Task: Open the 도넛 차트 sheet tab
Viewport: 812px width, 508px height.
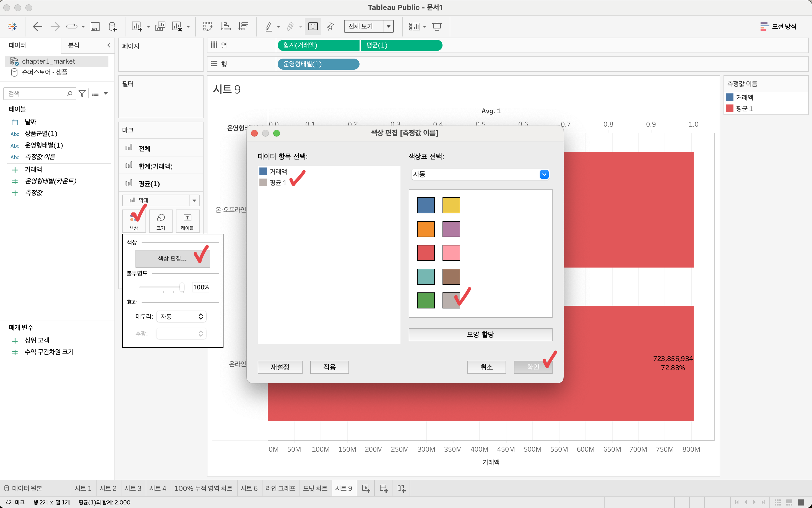Action: coord(315,488)
